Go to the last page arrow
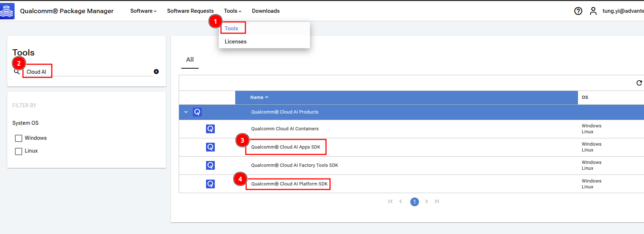 [437, 202]
